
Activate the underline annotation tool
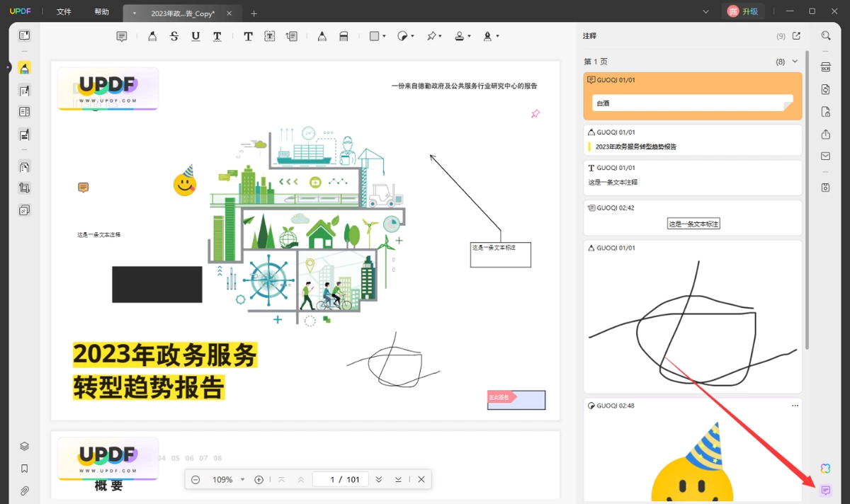pos(195,36)
